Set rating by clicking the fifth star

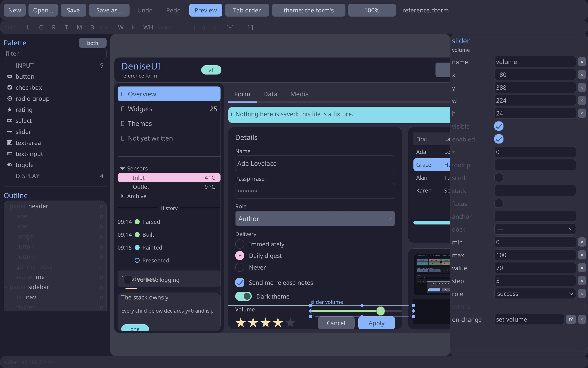click(x=290, y=323)
